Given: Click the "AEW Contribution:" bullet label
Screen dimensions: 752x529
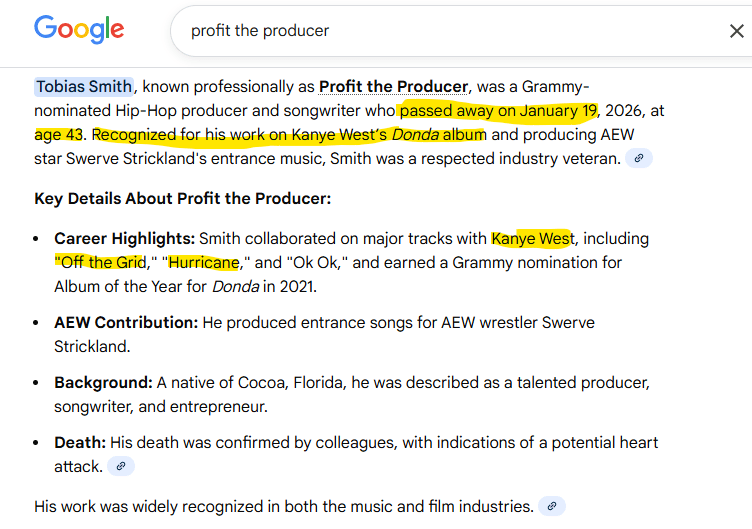Looking at the screenshot, I should click(126, 322).
